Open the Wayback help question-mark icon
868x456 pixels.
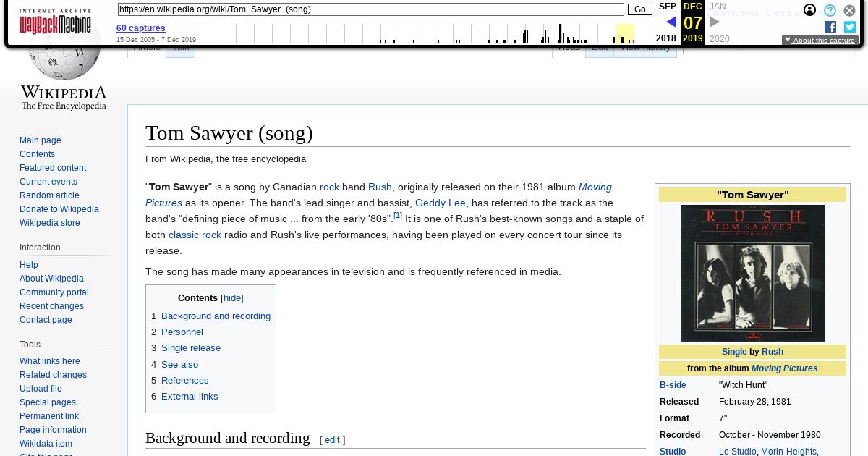tap(830, 10)
